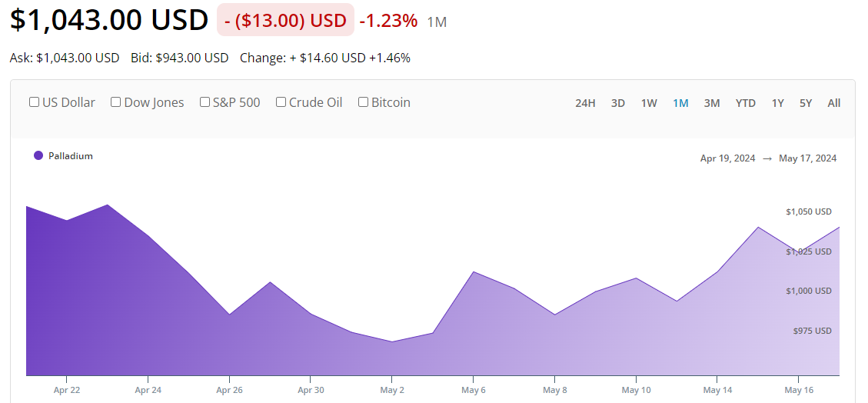Show the 3M chart range
868x403 pixels.
tap(712, 103)
